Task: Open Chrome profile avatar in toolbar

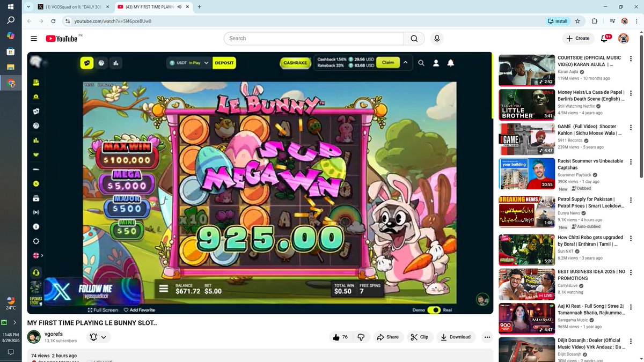Action: [625, 21]
